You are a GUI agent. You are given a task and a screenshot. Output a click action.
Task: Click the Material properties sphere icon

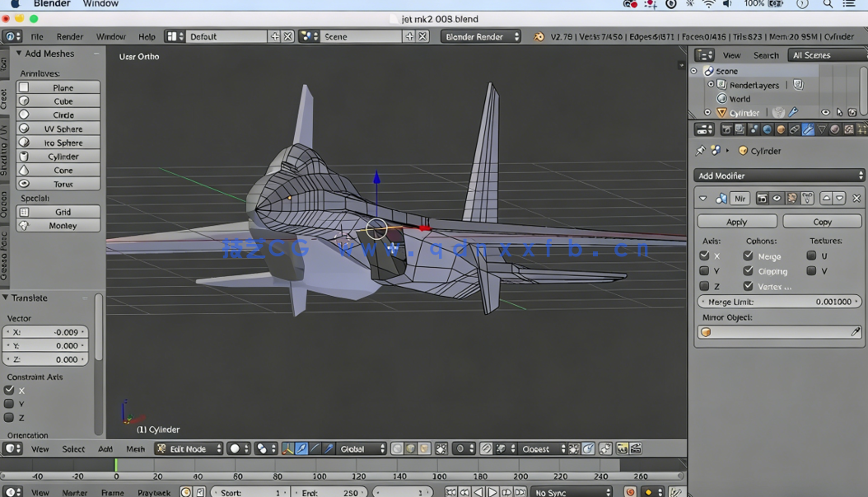835,129
